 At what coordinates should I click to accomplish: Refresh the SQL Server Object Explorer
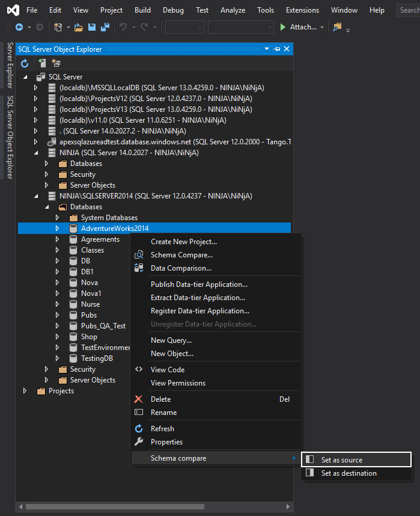coord(25,63)
